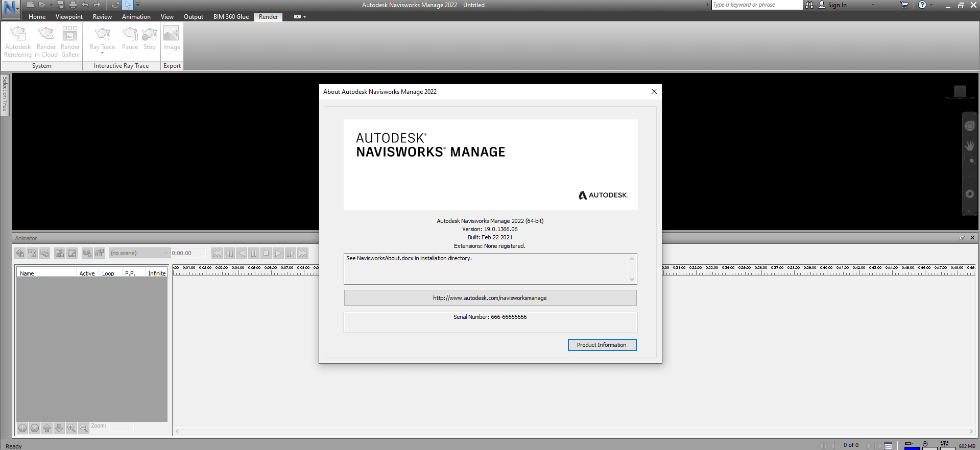Expand the Ray Trace dropdown arrow
This screenshot has width=980, height=450.
pos(102,53)
